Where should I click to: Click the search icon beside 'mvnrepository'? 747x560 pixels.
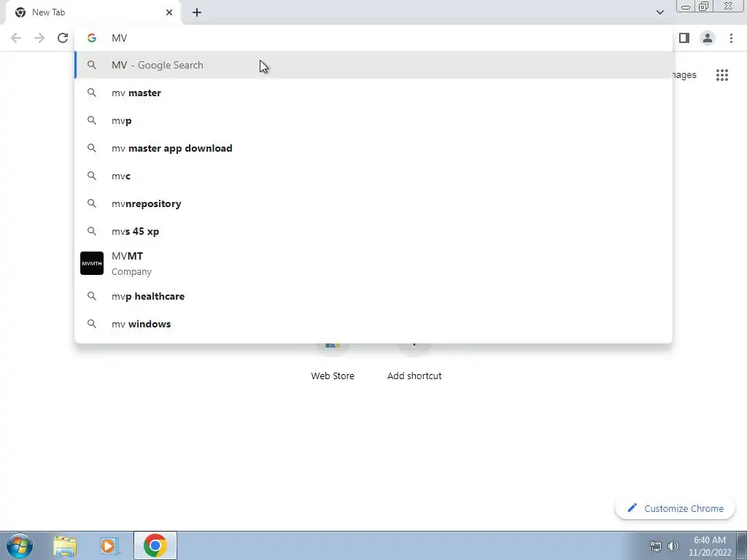(92, 203)
